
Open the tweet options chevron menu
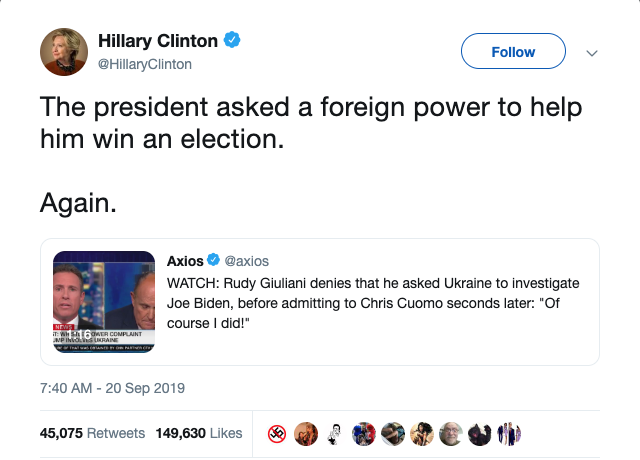point(591,52)
